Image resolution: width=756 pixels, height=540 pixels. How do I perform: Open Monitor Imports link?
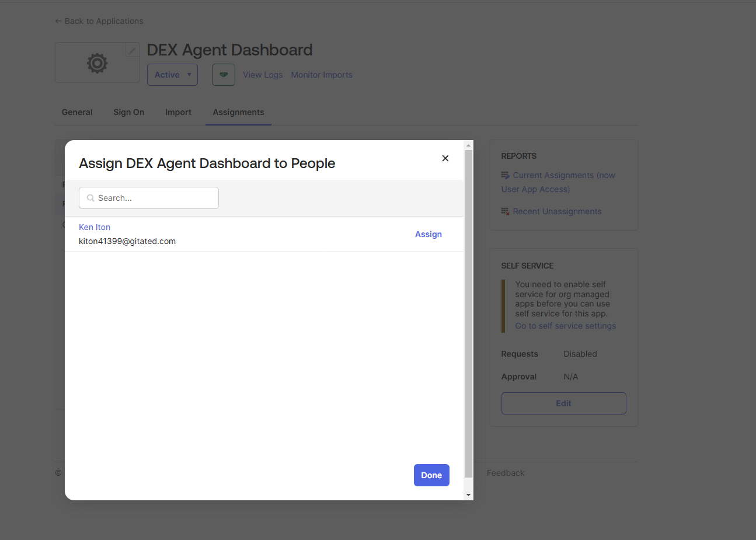pos(322,75)
